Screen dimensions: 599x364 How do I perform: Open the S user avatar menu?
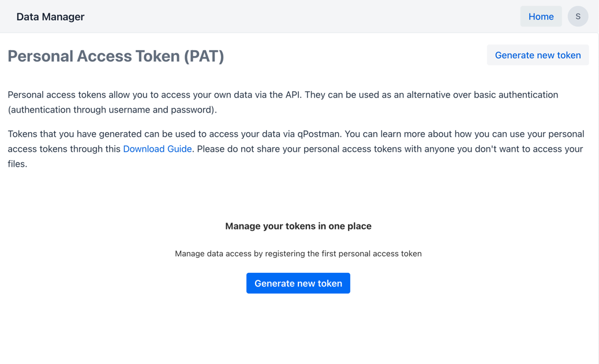578,17
